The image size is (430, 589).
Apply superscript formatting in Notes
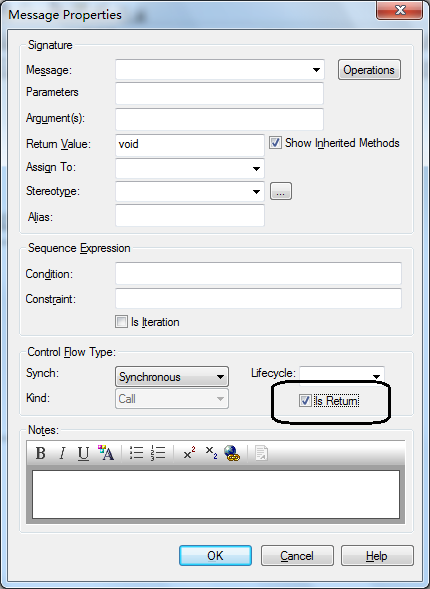point(189,453)
